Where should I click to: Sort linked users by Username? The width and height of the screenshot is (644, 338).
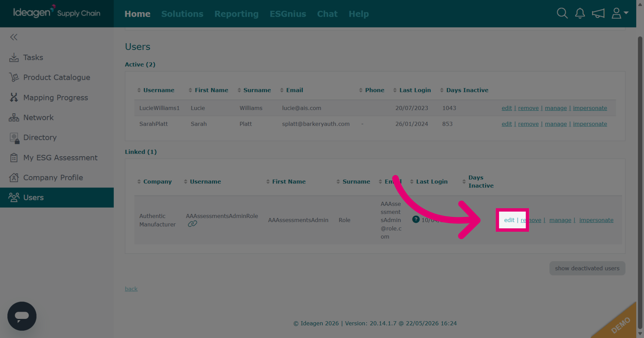202,181
